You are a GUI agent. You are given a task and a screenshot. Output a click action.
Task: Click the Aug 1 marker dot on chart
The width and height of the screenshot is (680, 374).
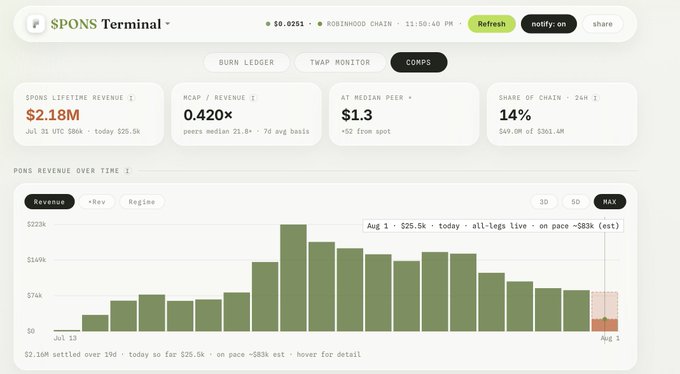[605, 319]
